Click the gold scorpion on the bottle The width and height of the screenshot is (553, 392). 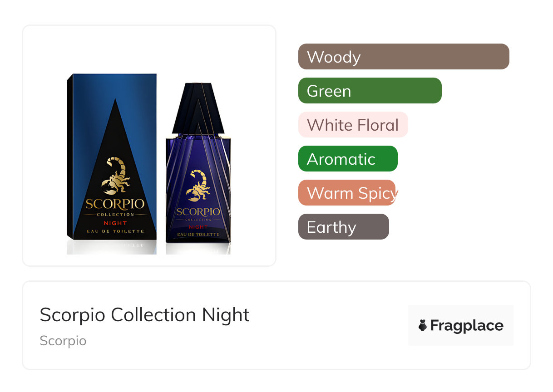pyautogui.click(x=198, y=185)
